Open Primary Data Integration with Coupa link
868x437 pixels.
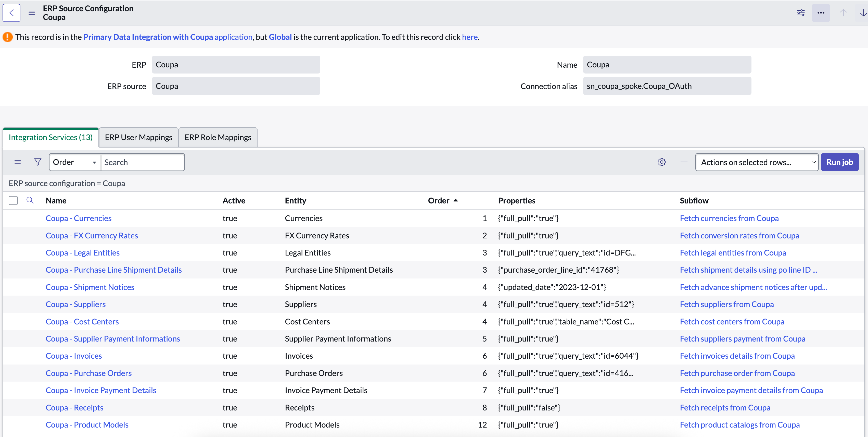coord(168,37)
